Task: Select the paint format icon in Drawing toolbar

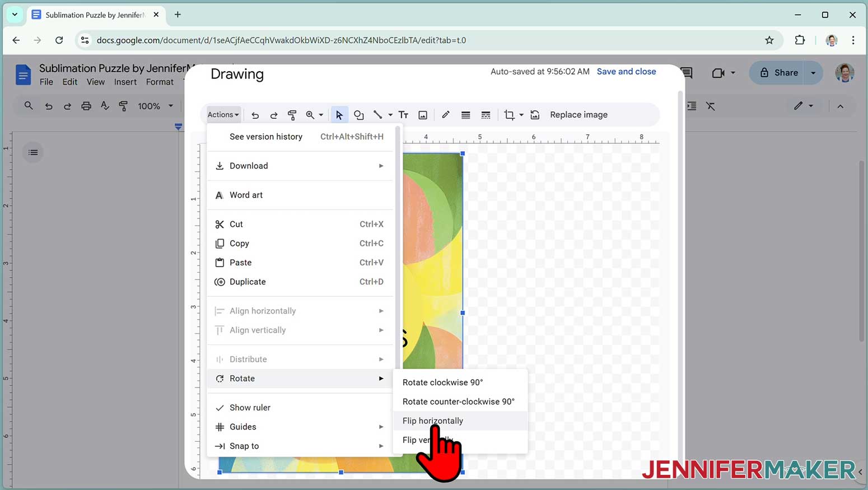Action: pos(292,115)
